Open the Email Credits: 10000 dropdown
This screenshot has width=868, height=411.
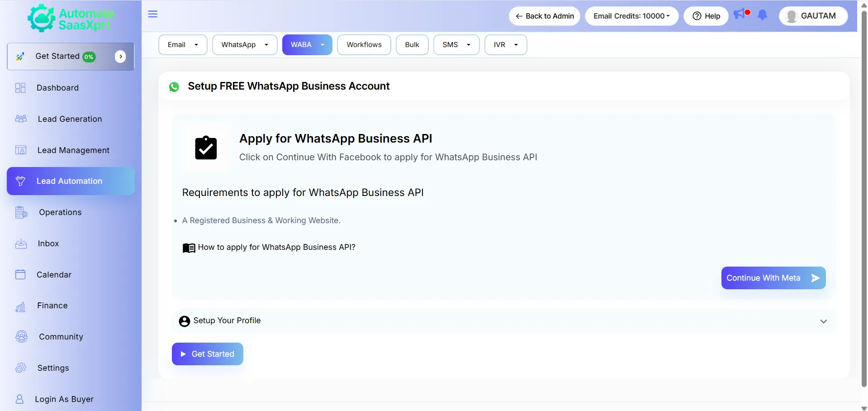pos(631,16)
